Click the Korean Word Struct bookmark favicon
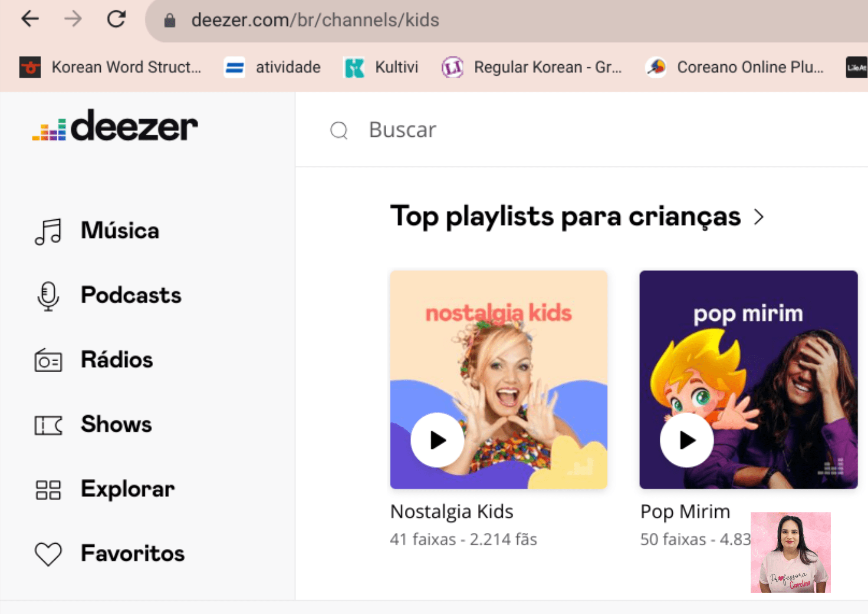The image size is (868, 614). tap(30, 67)
